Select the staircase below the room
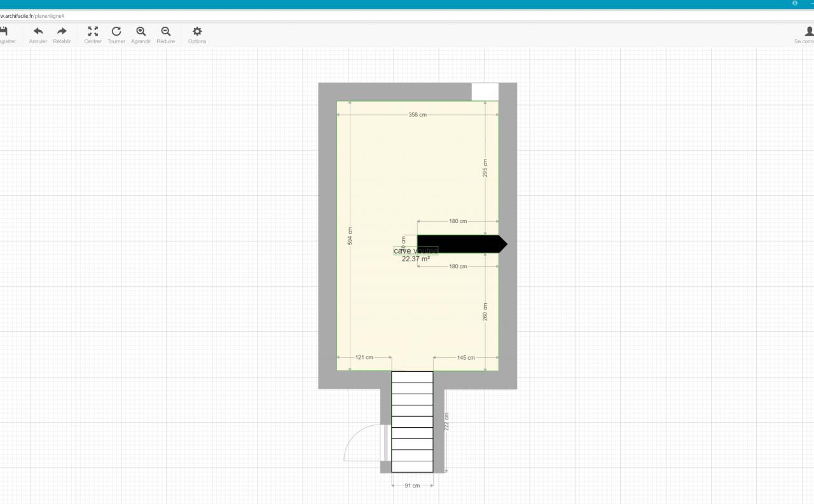Image resolution: width=814 pixels, height=504 pixels. (x=412, y=422)
